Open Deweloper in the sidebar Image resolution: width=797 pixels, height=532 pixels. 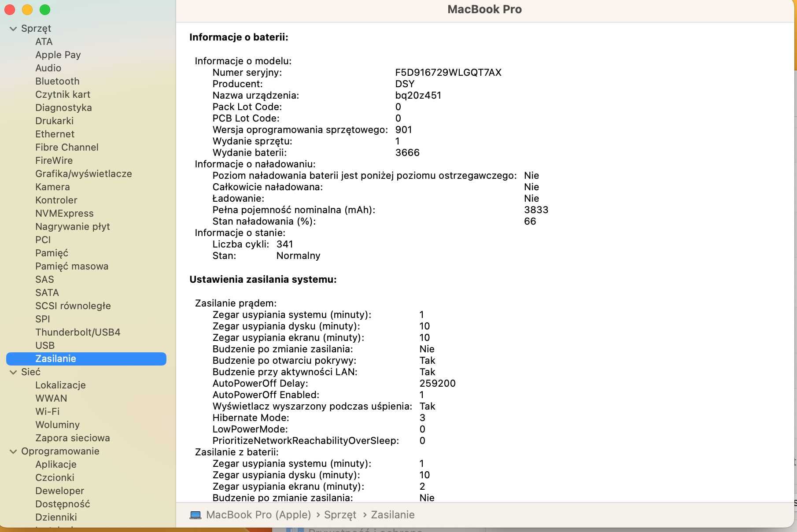[60, 491]
